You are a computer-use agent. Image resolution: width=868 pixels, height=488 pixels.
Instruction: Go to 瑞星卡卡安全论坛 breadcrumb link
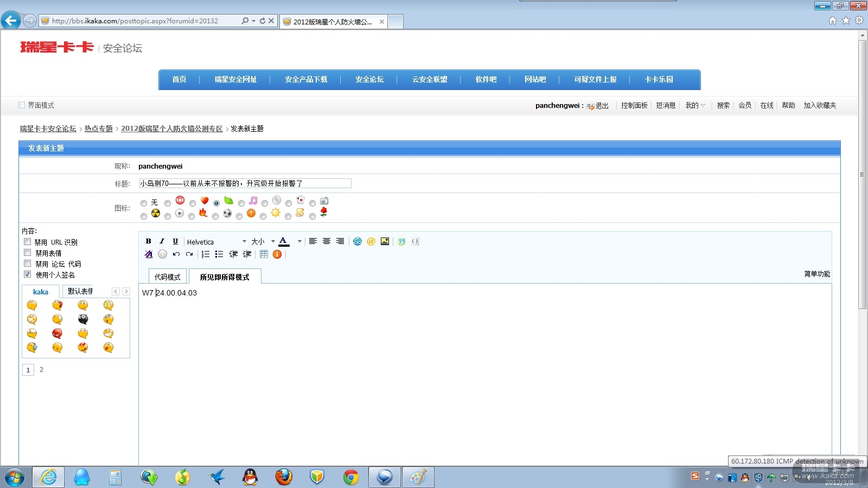pos(48,129)
